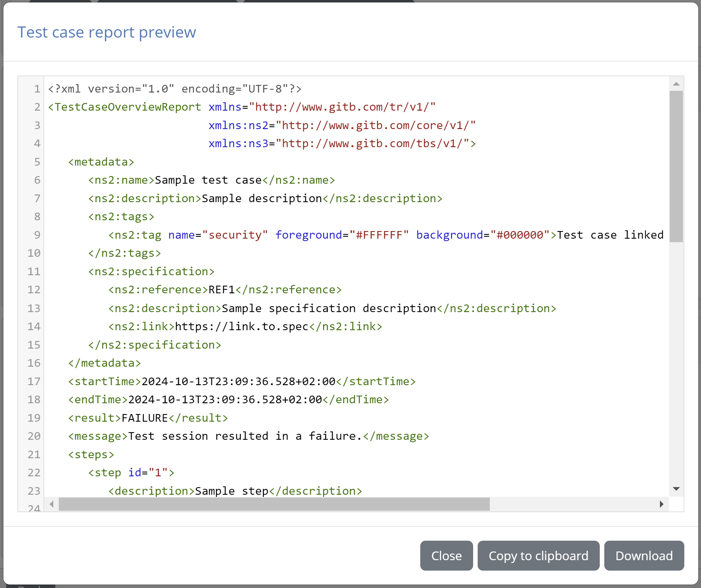Image resolution: width=701 pixels, height=588 pixels.
Task: Click 'Sample test case' name text
Action: pyautogui.click(x=208, y=180)
